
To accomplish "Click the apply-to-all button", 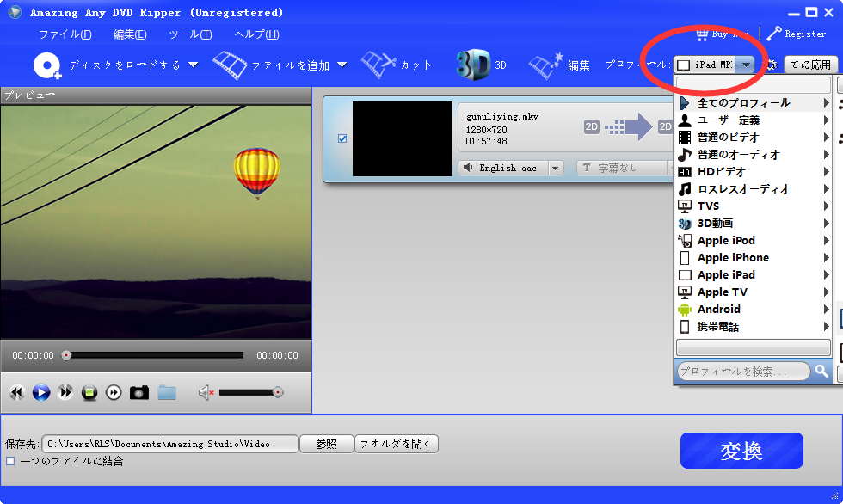I will tap(810, 65).
